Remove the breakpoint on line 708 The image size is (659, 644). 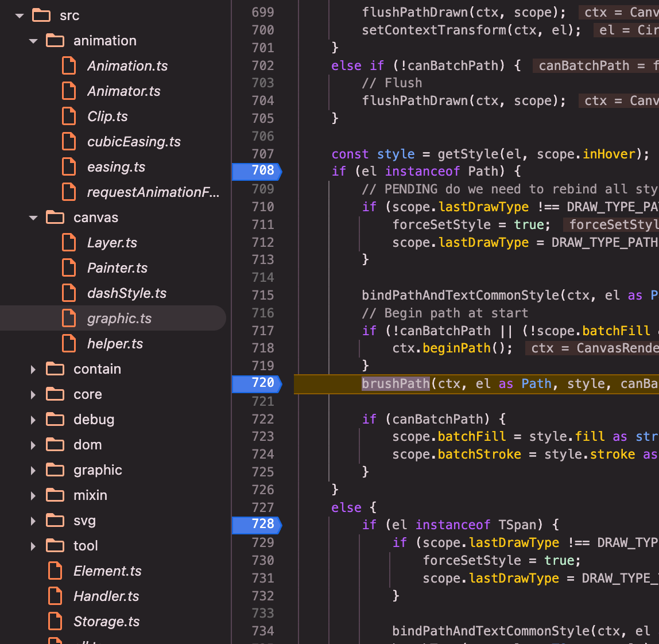pos(257,171)
